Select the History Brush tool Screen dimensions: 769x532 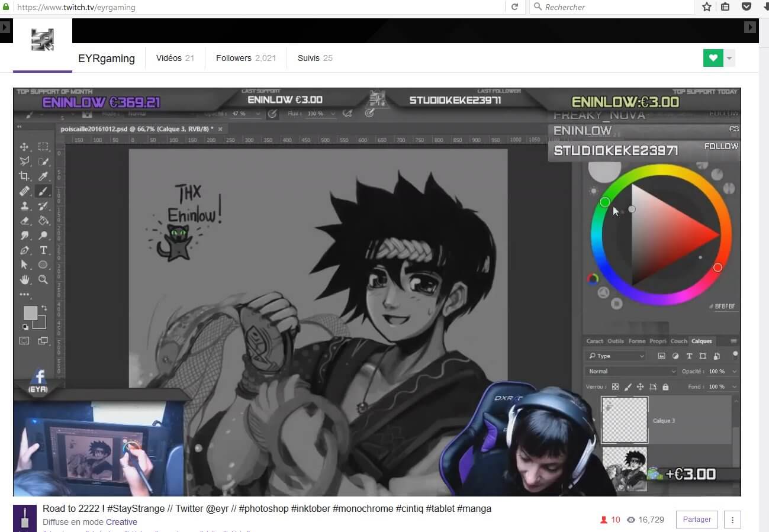[x=43, y=206]
